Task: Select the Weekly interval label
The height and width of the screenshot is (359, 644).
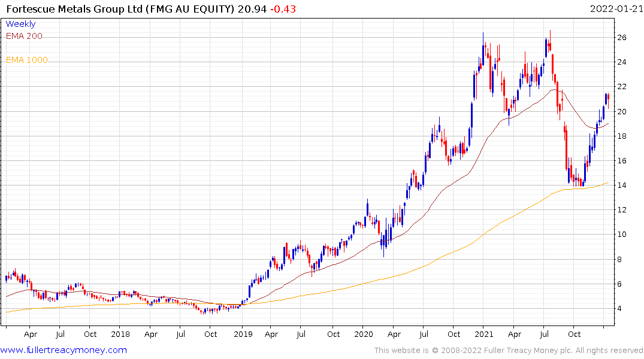Action: [x=20, y=24]
